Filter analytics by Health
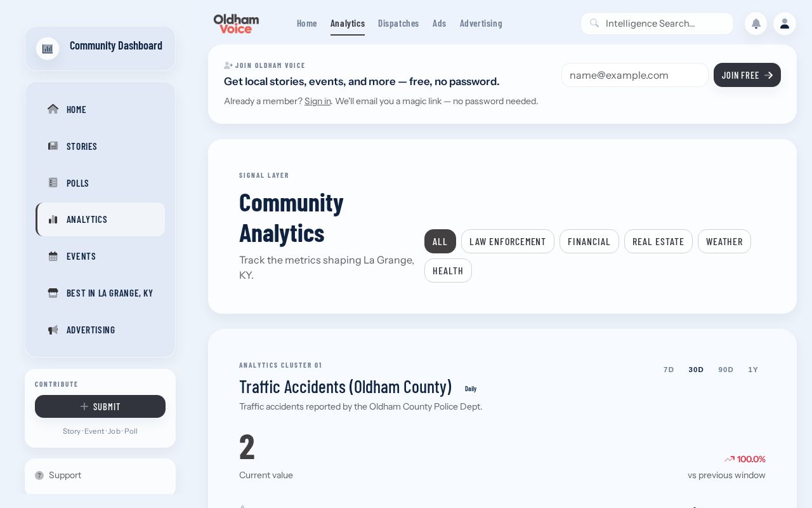This screenshot has height=508, width=812. 448,271
